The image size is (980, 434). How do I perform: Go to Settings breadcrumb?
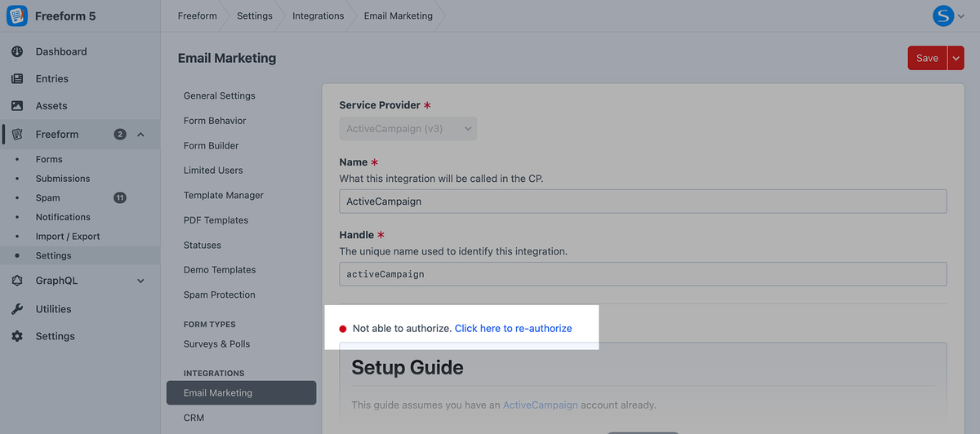255,15
